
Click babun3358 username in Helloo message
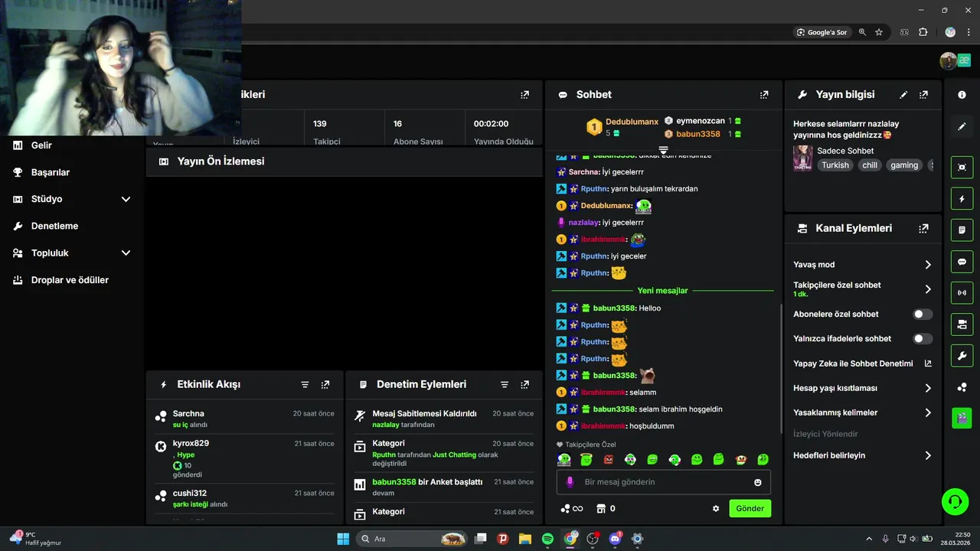tap(614, 308)
